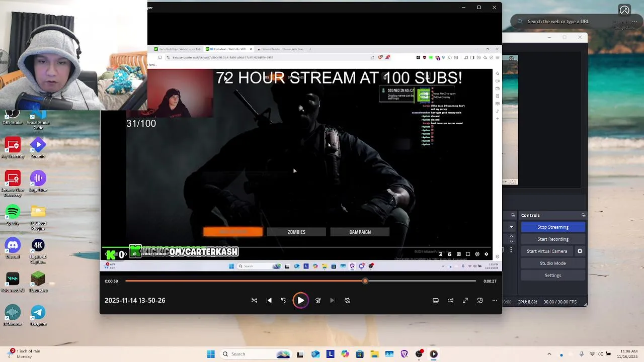The image size is (644, 362).
Task: Toggle Studio Mode in OBS
Action: tap(553, 263)
